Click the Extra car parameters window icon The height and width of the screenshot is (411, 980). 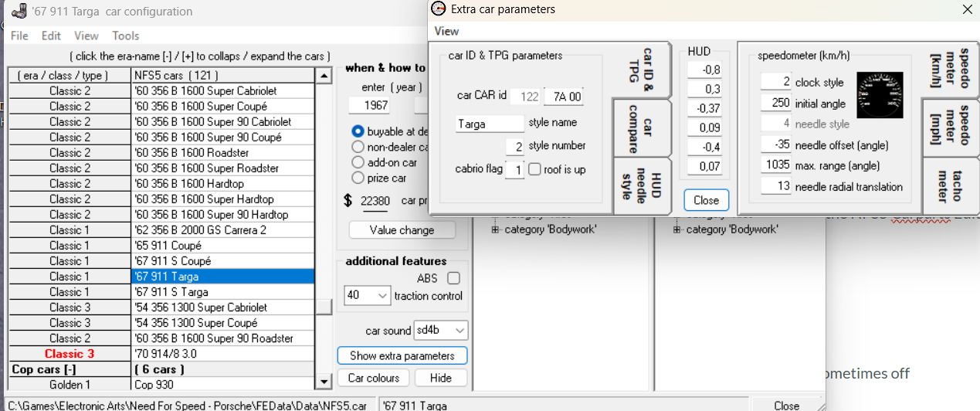click(438, 9)
